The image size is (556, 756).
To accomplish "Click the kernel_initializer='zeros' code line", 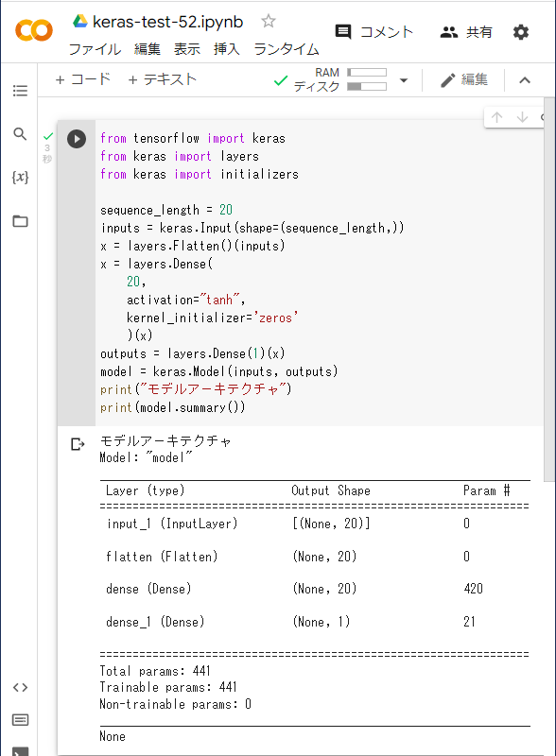I will point(213,318).
